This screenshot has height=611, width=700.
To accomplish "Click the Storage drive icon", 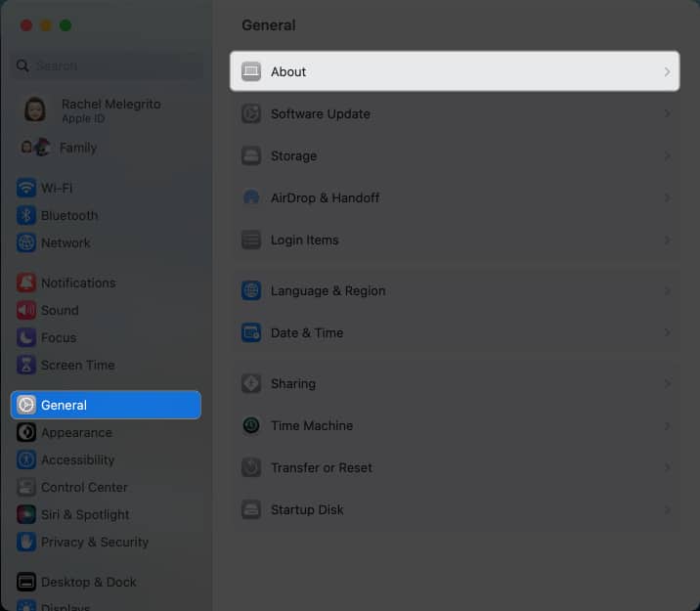I will 251,155.
